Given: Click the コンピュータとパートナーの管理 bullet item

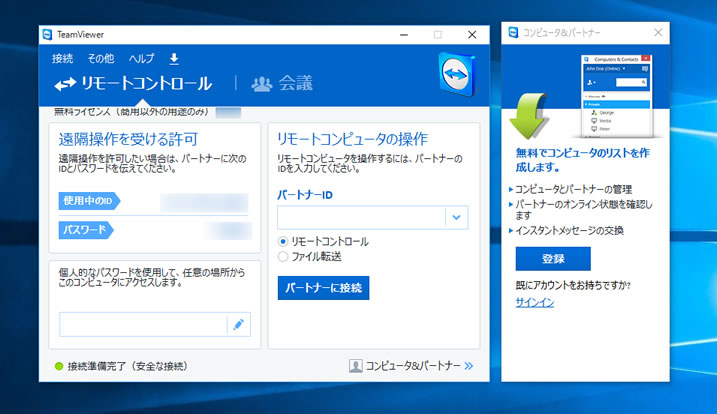Looking at the screenshot, I should [573, 189].
